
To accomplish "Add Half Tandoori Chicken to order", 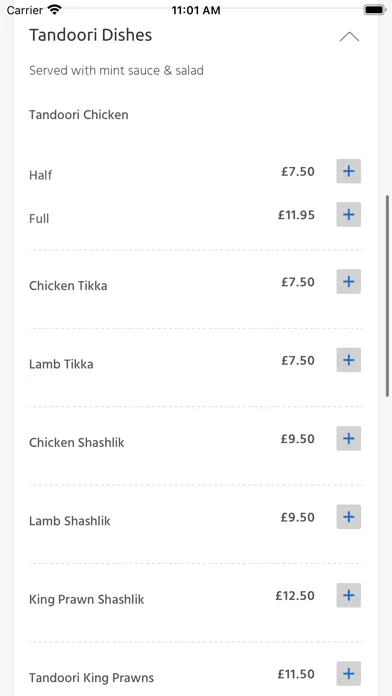I will [348, 171].
